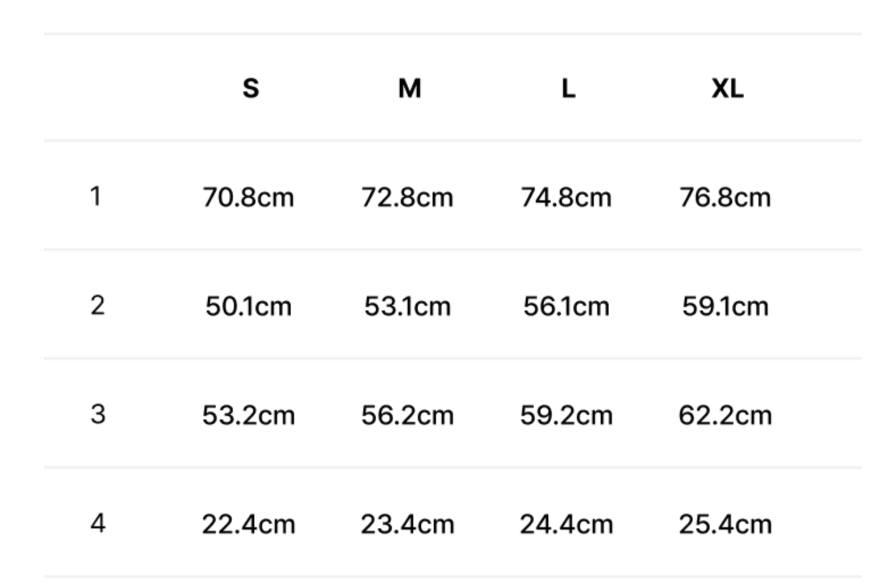
Task: Click the 76.8cm value
Action: (x=725, y=198)
